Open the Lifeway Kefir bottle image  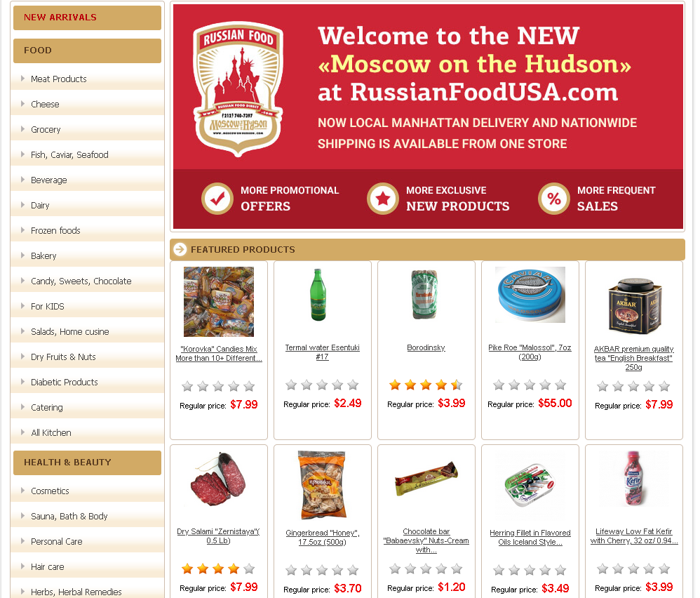click(x=633, y=478)
